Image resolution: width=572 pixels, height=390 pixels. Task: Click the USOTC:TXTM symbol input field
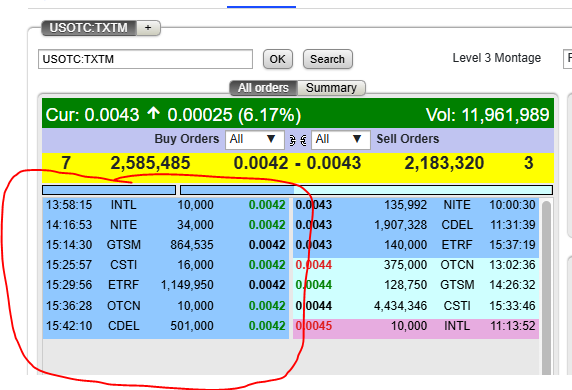(145, 59)
